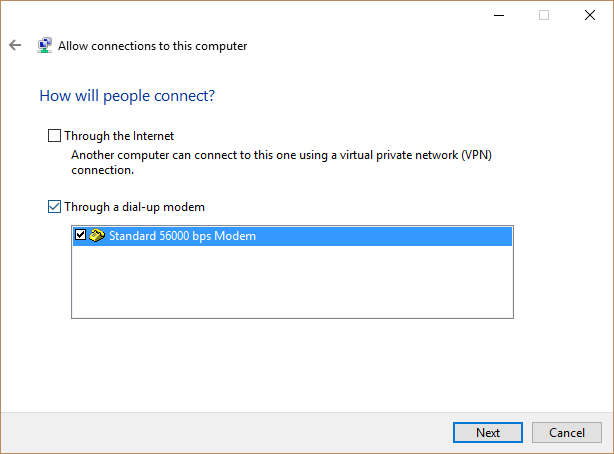
Task: Click Next to continue the wizard
Action: pyautogui.click(x=488, y=432)
